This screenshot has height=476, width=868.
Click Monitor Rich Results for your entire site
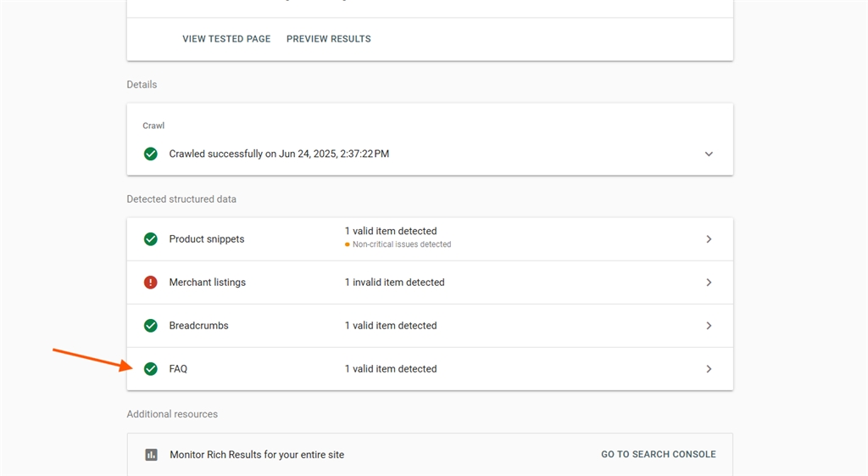click(x=257, y=455)
